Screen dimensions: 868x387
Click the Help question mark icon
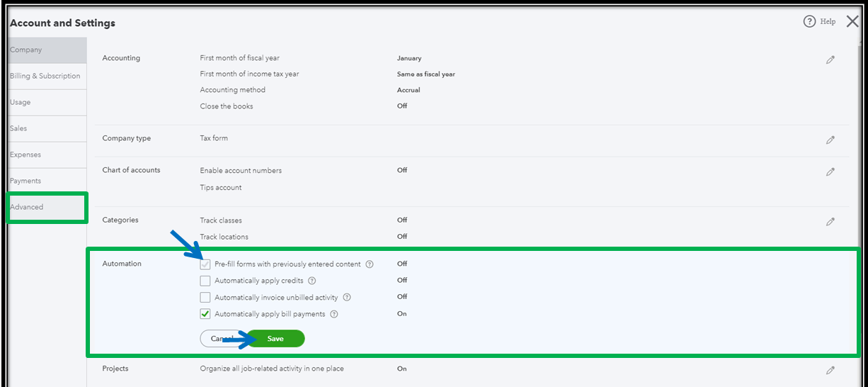coord(809,22)
